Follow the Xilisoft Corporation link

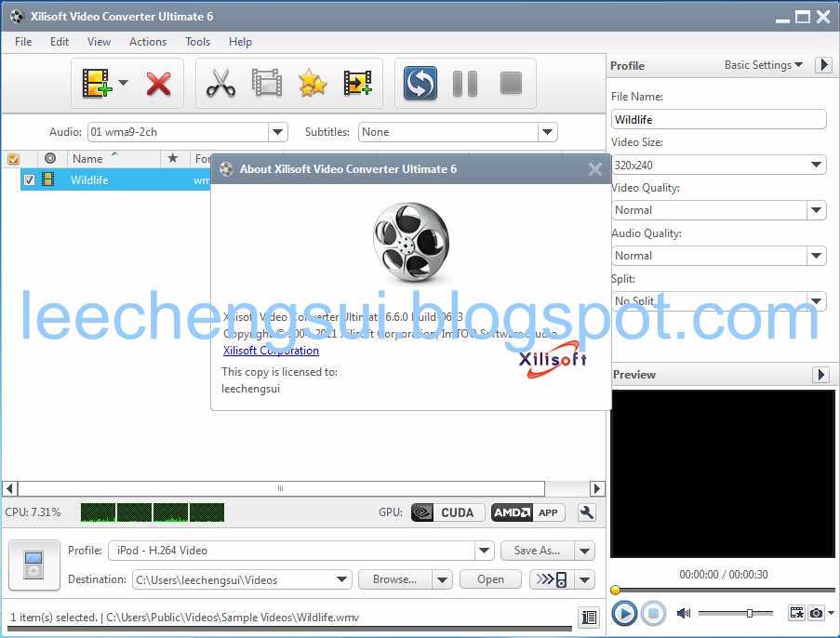(x=271, y=351)
